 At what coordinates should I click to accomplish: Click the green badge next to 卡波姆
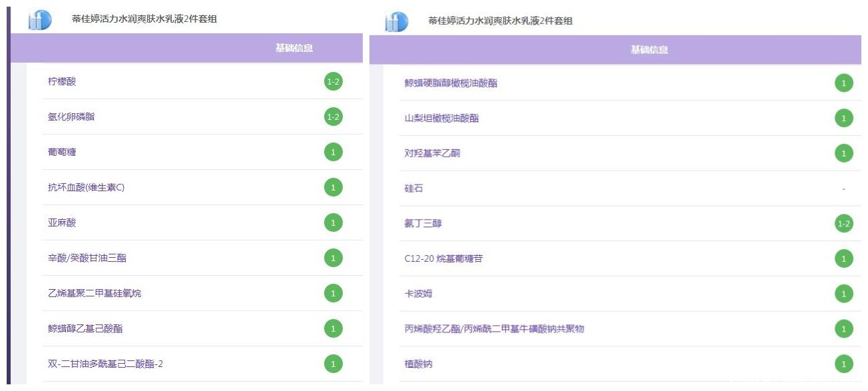tap(843, 294)
